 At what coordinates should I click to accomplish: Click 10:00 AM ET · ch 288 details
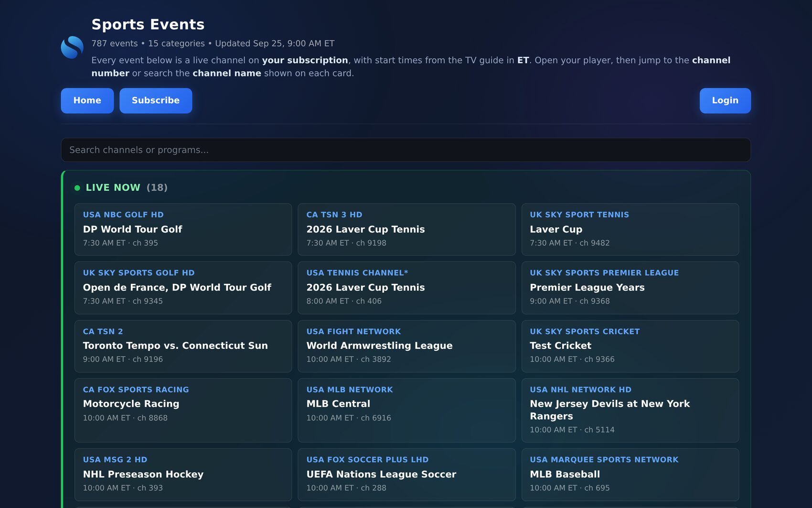coord(346,488)
